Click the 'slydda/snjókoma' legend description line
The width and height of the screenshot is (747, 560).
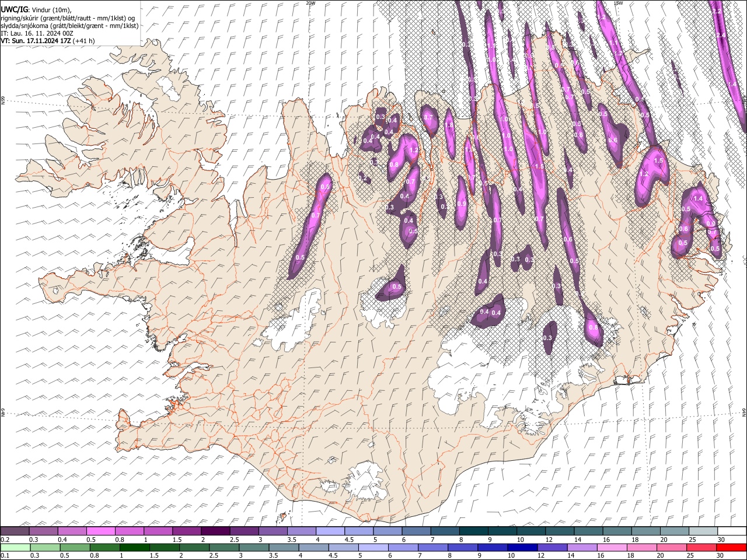point(69,26)
